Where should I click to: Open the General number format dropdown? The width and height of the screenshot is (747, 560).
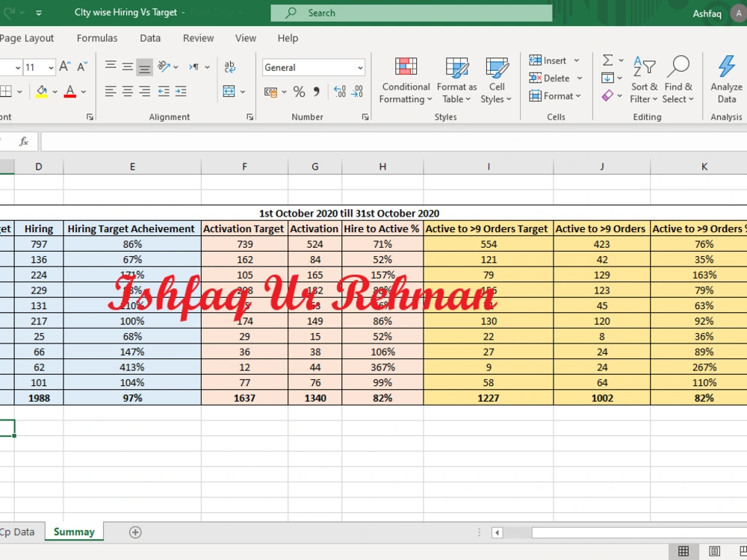[360, 68]
